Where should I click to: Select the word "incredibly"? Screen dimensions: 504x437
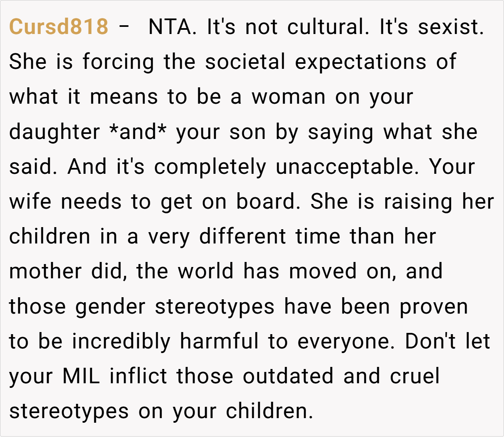pos(121,341)
